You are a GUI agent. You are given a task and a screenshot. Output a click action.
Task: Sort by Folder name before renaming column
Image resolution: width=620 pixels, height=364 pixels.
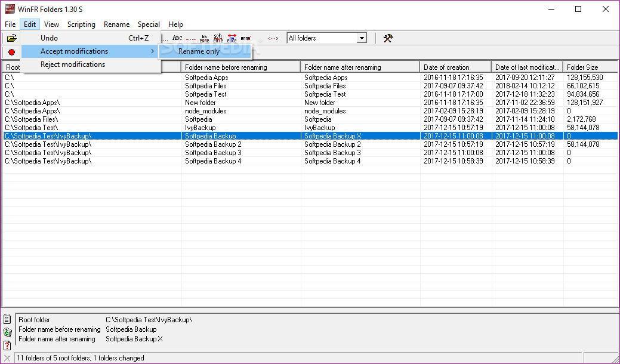click(240, 67)
